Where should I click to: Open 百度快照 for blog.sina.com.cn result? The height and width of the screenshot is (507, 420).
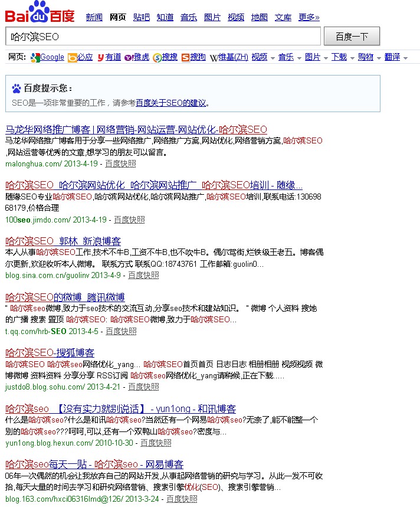pyautogui.click(x=143, y=276)
